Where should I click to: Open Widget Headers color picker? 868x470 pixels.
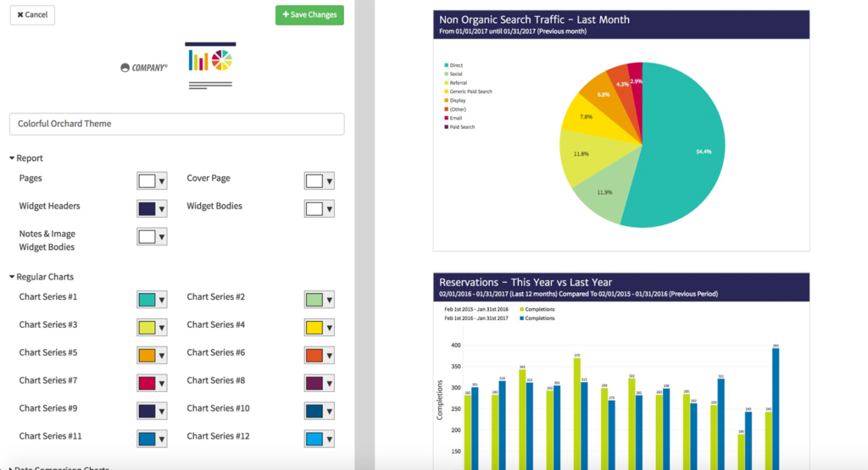click(152, 209)
